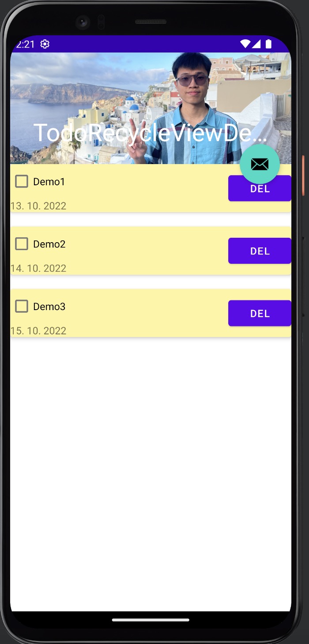Tap the date 14. 10. 2022

point(38,269)
